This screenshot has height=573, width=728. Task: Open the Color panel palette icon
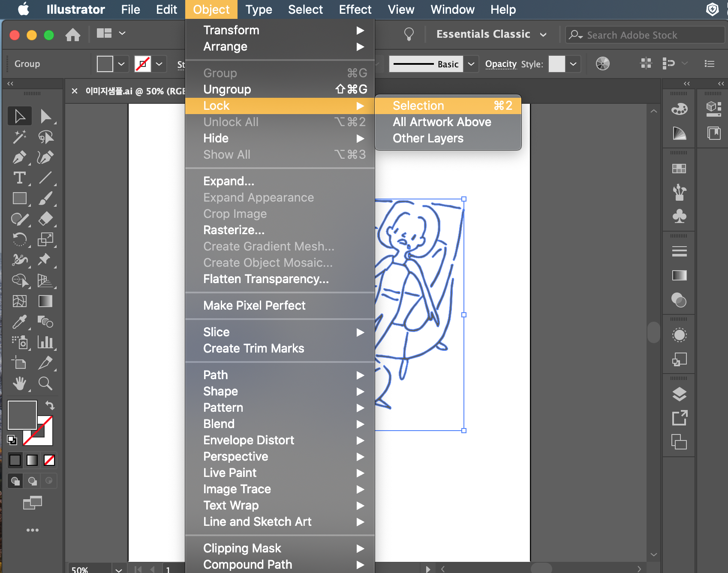pos(679,109)
